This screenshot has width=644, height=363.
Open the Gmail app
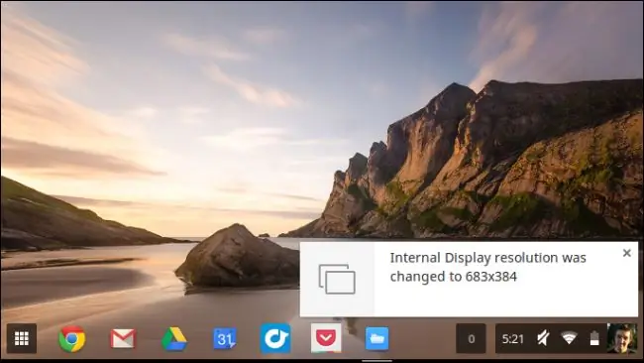[x=123, y=339]
